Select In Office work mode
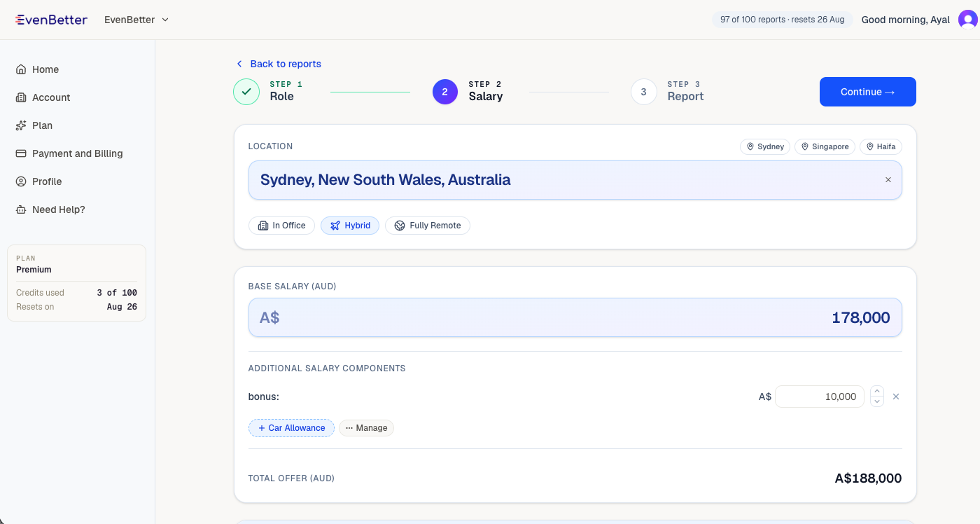The image size is (980, 524). point(281,226)
